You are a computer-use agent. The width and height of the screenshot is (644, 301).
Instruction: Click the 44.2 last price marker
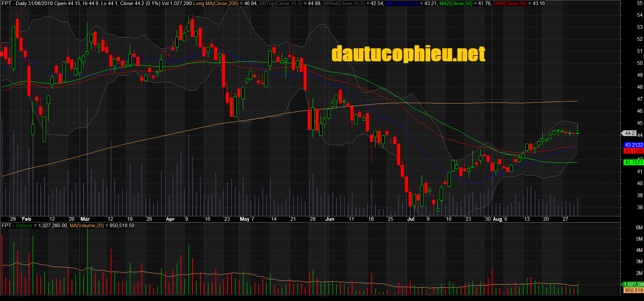click(630, 133)
